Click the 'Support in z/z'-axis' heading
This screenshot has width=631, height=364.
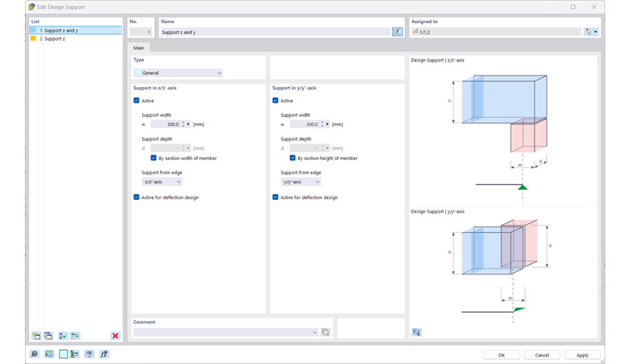155,88
